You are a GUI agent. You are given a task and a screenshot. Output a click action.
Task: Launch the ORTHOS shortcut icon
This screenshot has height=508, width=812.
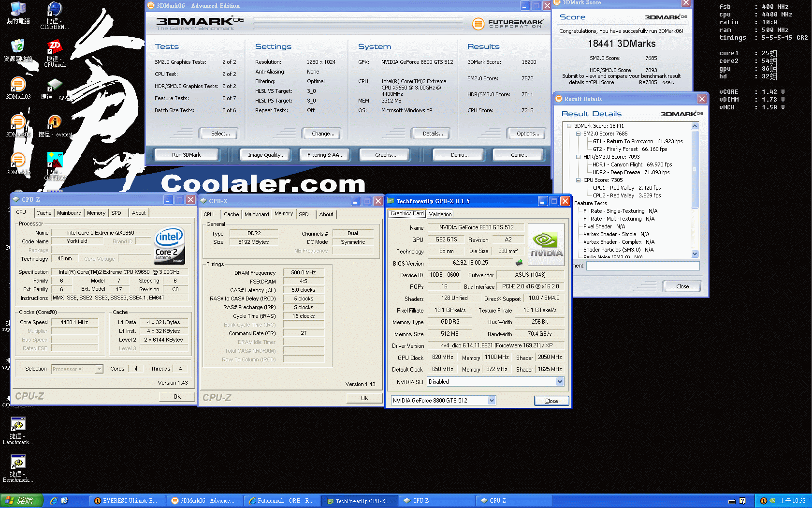click(55, 166)
